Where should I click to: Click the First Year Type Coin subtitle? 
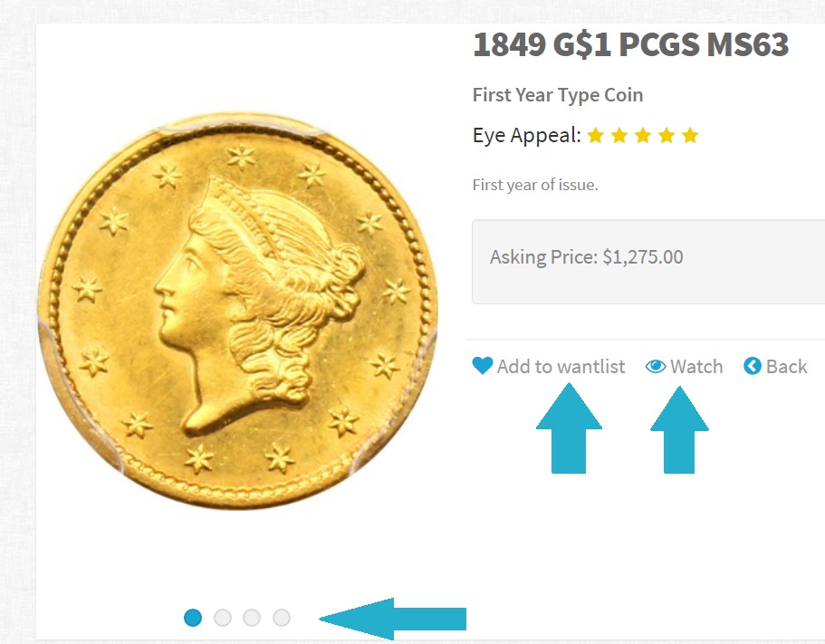pyautogui.click(x=558, y=95)
